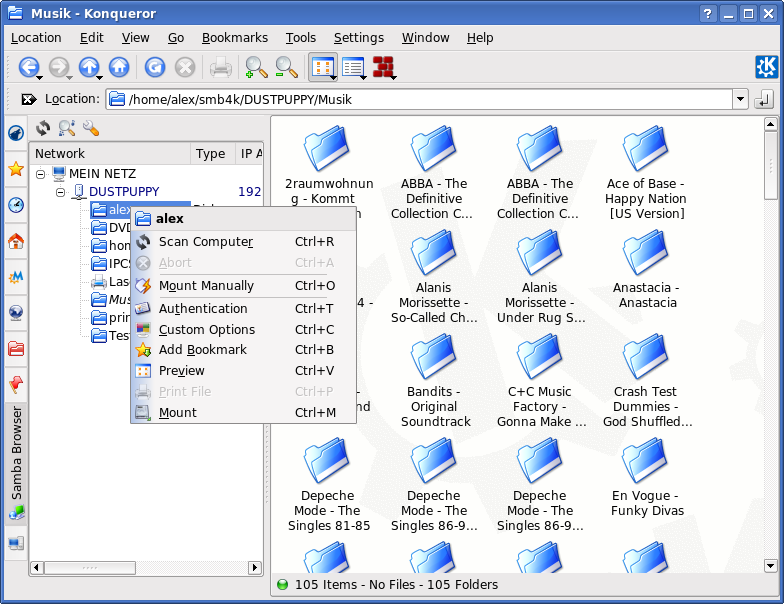This screenshot has height=604, width=784.
Task: Select the Samba Browser sidebar tab
Action: (x=16, y=463)
